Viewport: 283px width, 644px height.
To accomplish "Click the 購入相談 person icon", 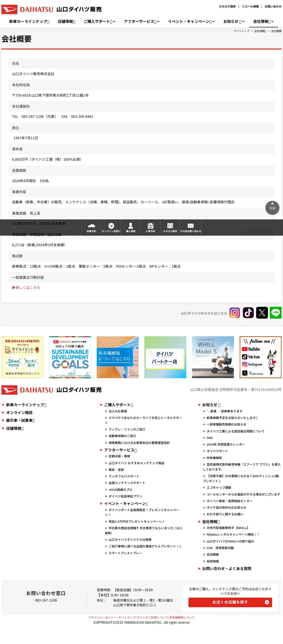I will (x=131, y=226).
